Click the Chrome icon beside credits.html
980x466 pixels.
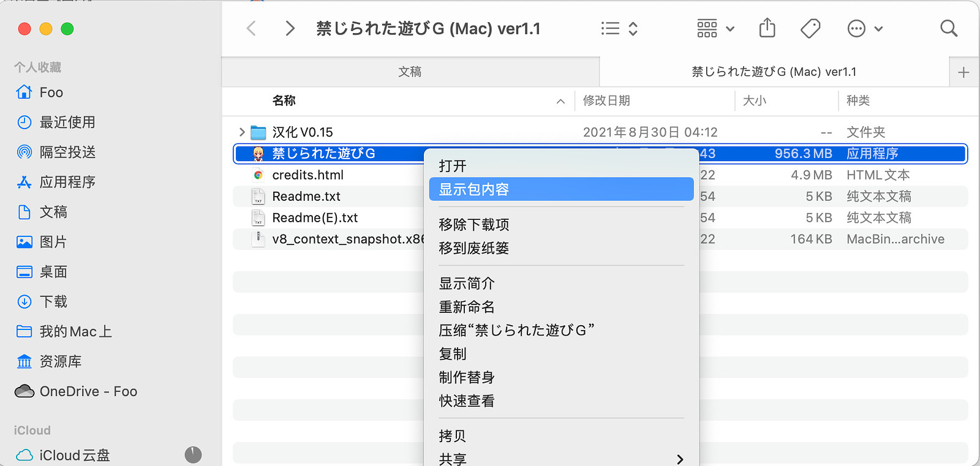pos(258,175)
